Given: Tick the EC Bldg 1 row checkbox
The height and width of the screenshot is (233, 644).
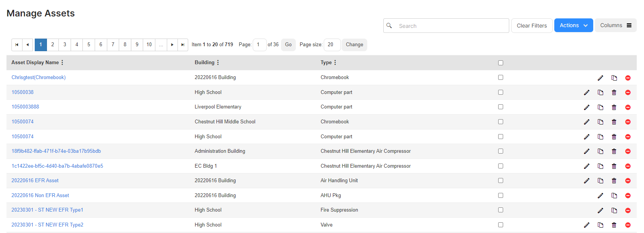Looking at the screenshot, I should coord(500,166).
